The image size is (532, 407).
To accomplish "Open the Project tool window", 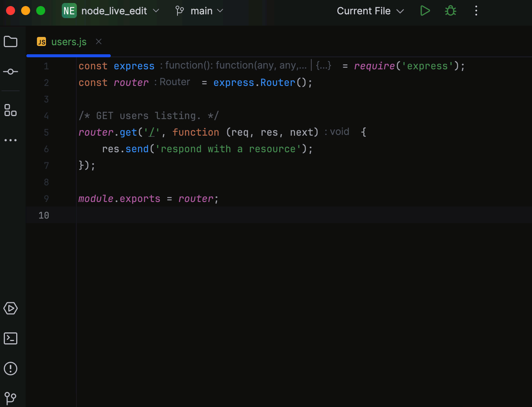I will click(x=11, y=41).
